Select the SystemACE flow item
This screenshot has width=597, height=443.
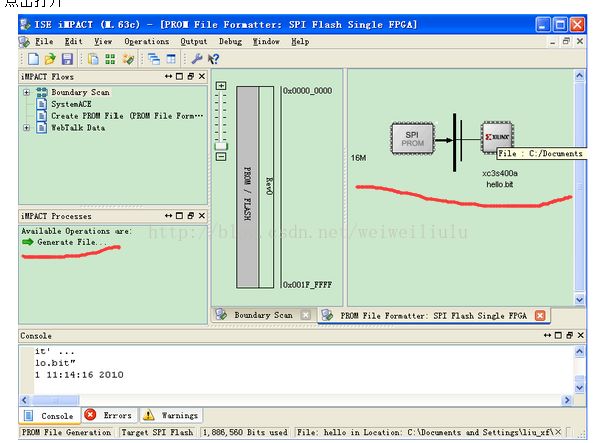(71, 104)
